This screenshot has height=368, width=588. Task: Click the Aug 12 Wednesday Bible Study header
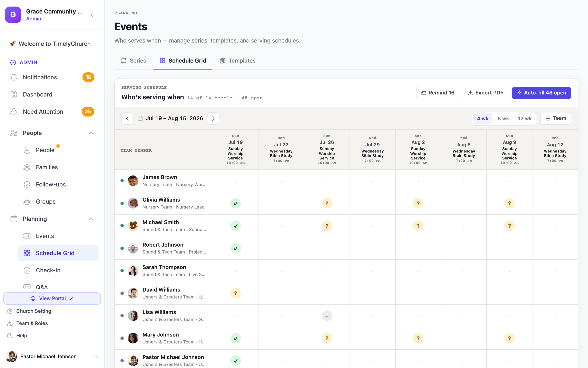(555, 149)
